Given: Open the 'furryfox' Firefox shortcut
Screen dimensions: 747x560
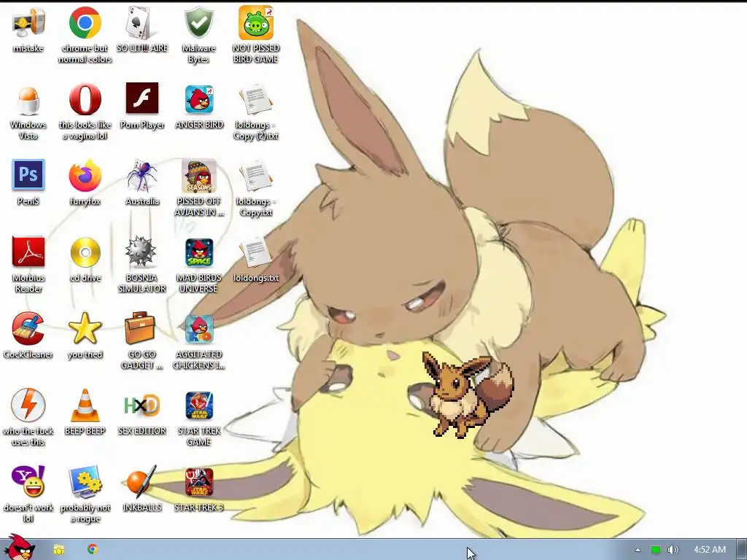Looking at the screenshot, I should (85, 176).
